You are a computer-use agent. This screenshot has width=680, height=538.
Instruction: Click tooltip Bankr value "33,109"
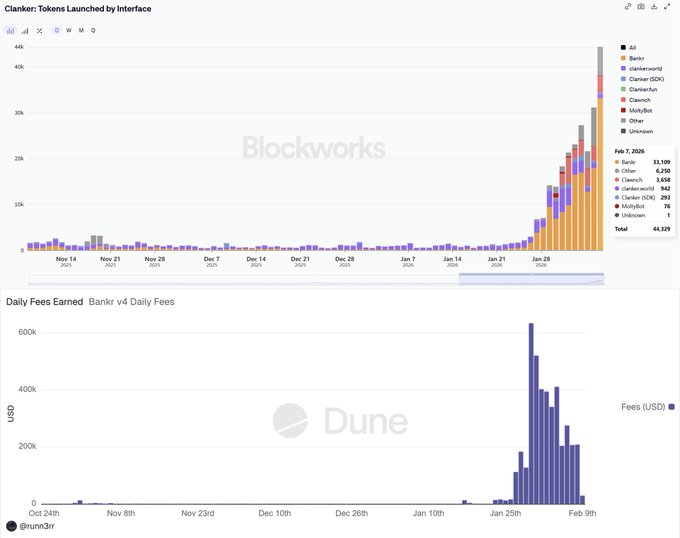pyautogui.click(x=661, y=162)
